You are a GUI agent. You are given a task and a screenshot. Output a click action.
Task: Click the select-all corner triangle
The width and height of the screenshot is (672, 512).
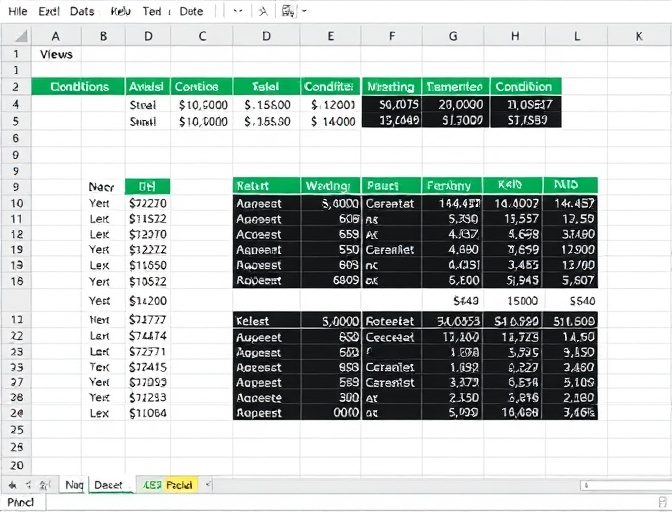point(21,36)
